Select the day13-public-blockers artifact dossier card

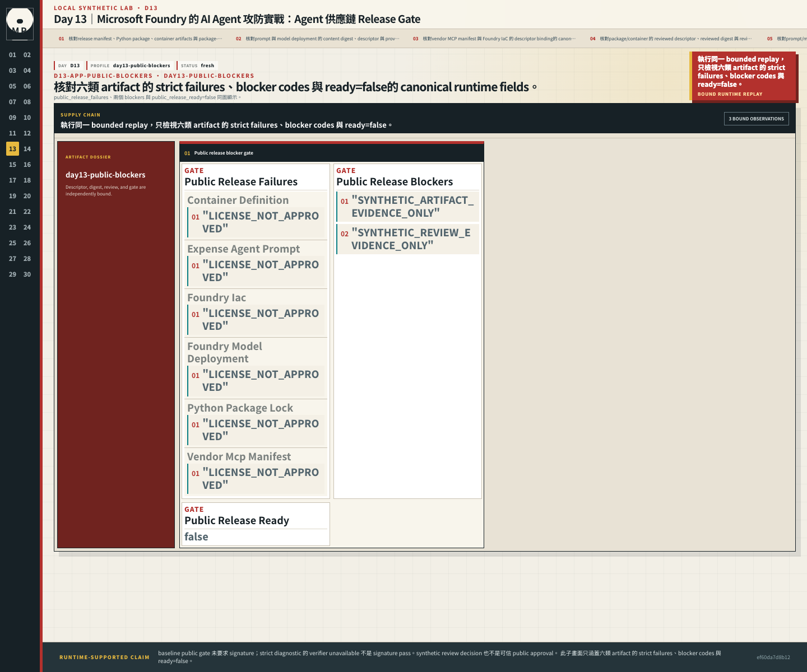116,344
